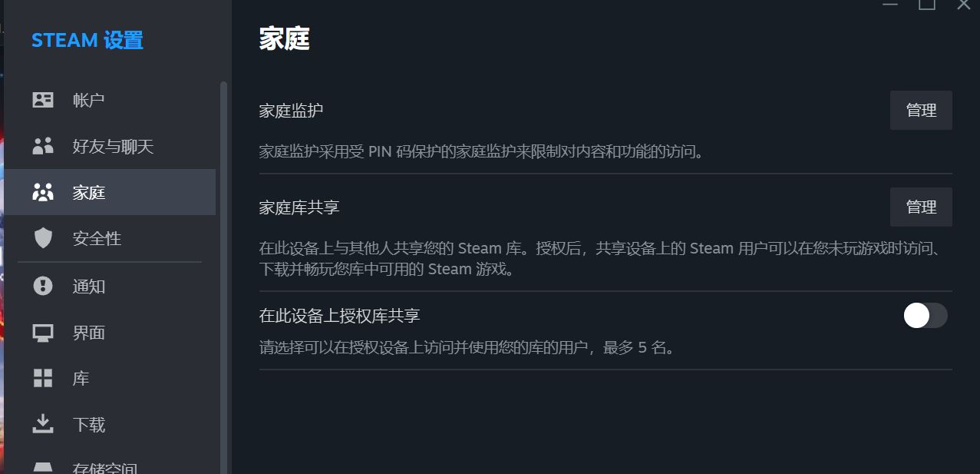
Task: Maximize the Steam settings window
Action: pos(927,5)
